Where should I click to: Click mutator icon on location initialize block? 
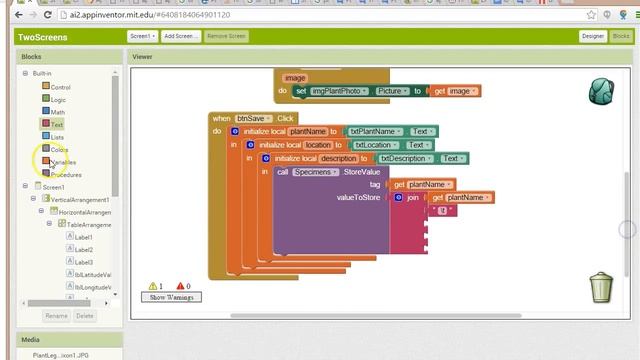tap(250, 145)
